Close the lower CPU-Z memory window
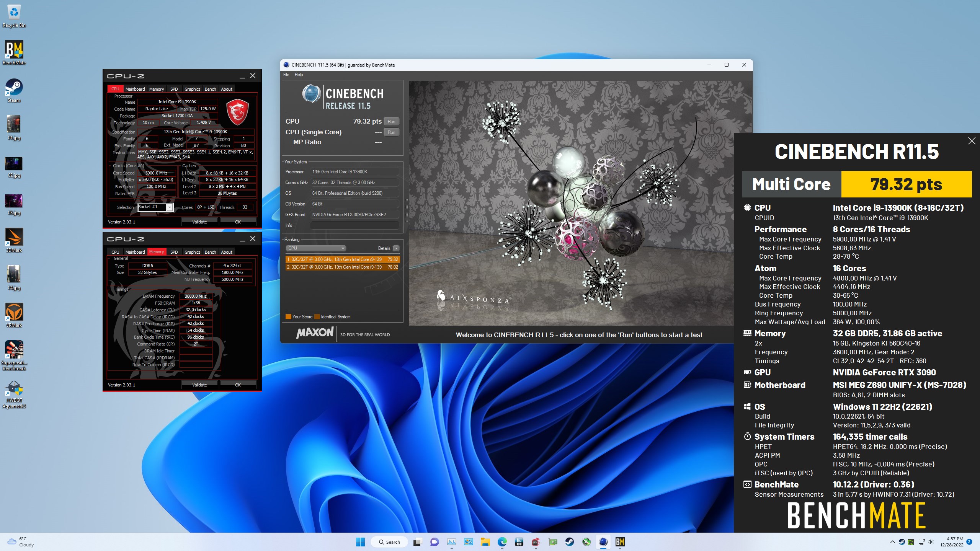 coord(253,239)
